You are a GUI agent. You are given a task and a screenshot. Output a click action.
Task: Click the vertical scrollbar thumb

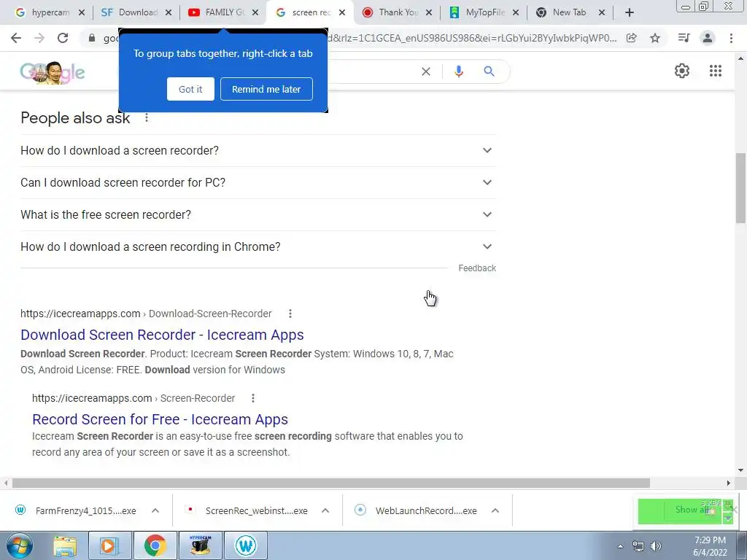741,188
